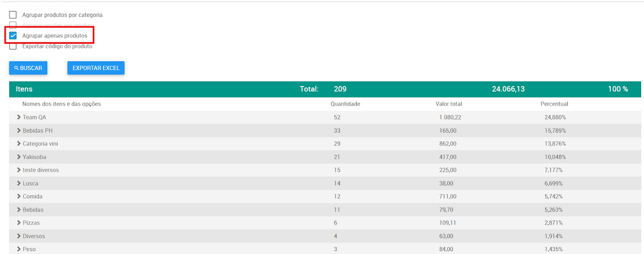Expand the Lusca row chevron
The width and height of the screenshot is (644, 254).
19,183
